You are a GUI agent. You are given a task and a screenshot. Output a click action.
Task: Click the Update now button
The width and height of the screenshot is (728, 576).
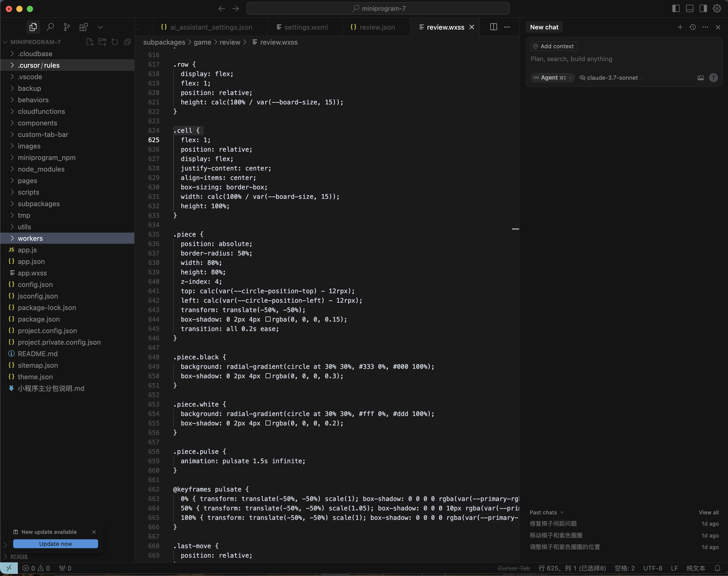tap(56, 544)
